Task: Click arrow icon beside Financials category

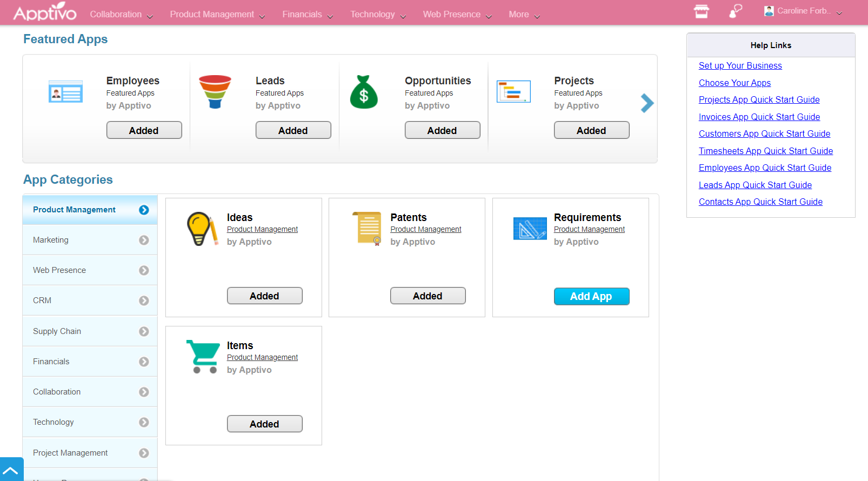Action: tap(144, 362)
